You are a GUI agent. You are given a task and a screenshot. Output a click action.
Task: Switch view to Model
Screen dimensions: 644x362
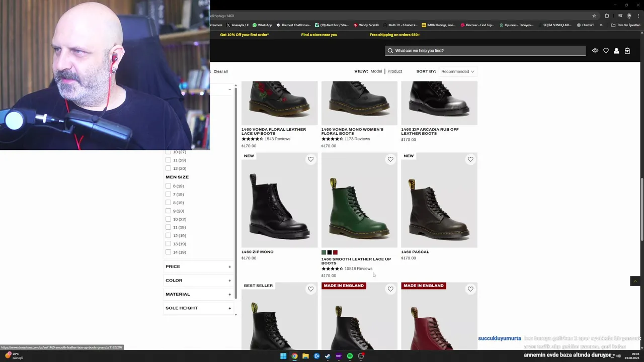click(x=376, y=71)
